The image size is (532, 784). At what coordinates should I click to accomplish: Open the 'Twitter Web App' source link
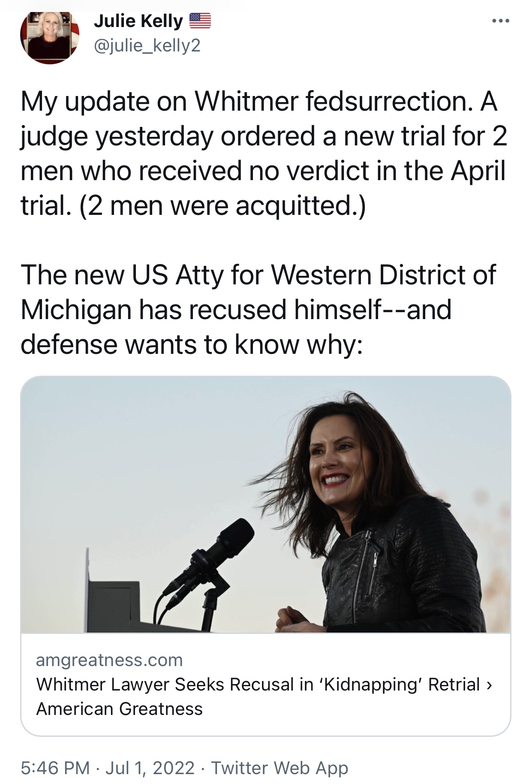click(280, 768)
